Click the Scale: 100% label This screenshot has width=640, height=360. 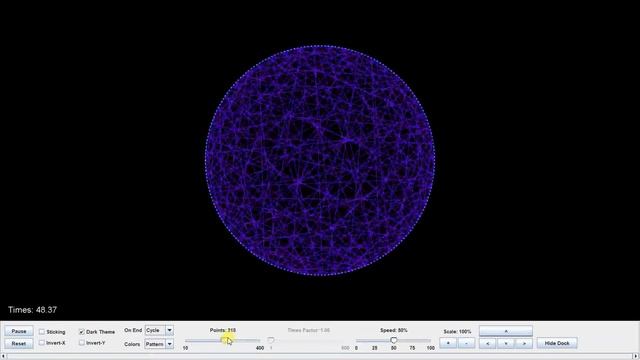click(457, 331)
